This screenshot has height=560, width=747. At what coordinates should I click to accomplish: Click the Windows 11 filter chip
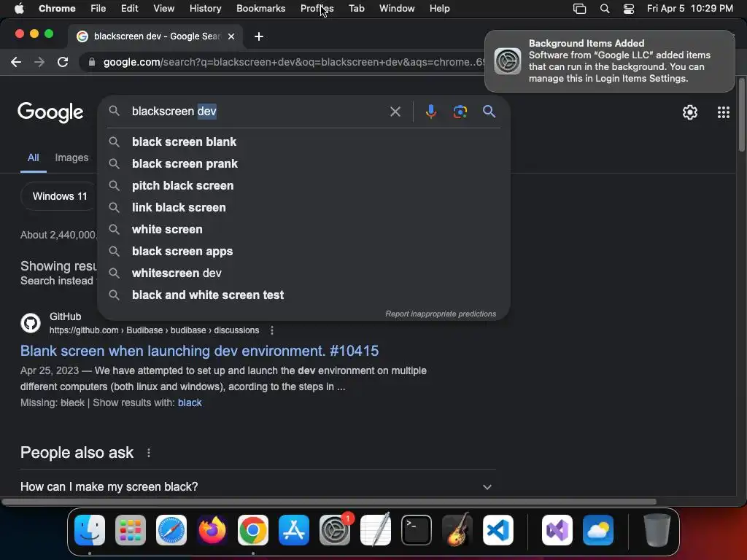(x=60, y=196)
